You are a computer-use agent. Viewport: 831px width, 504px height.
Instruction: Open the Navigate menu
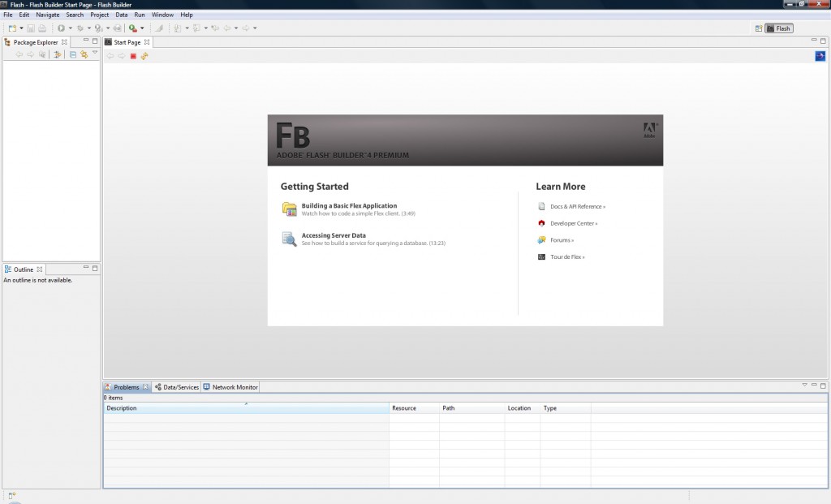(47, 15)
